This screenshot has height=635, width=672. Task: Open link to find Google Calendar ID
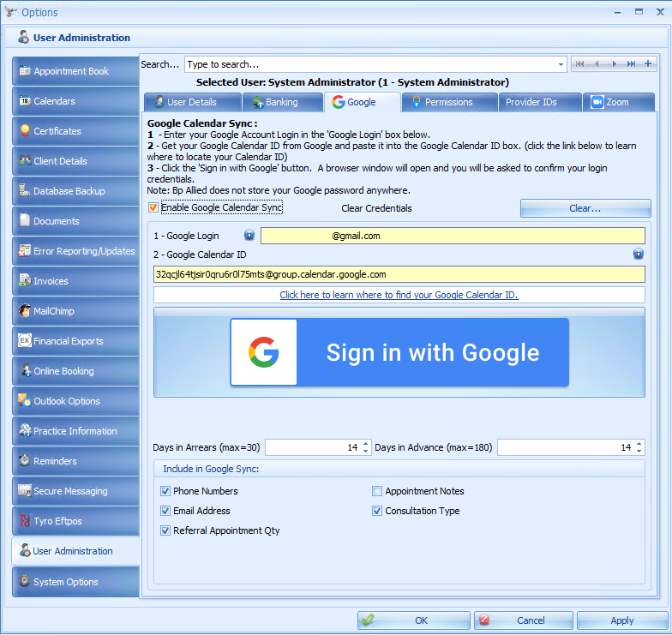(399, 295)
